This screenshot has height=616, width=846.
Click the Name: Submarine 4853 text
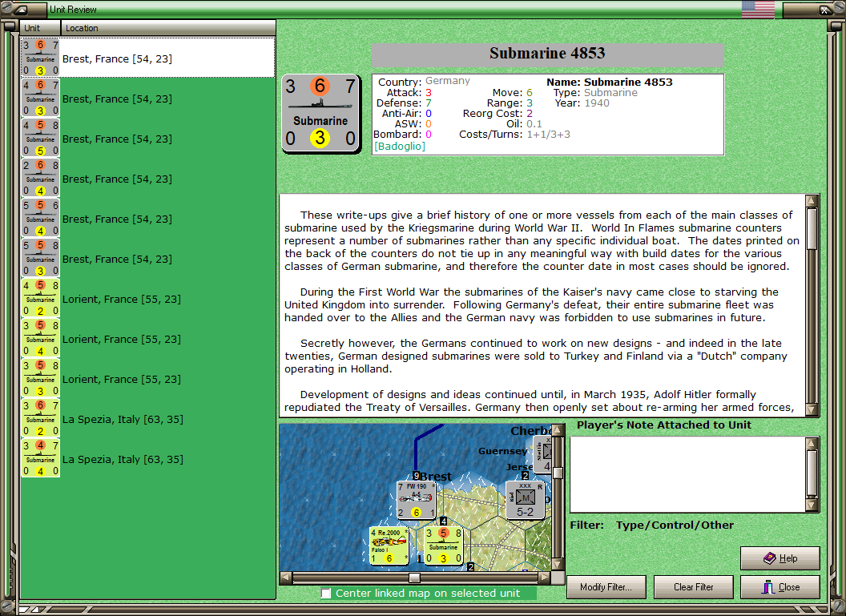click(610, 82)
